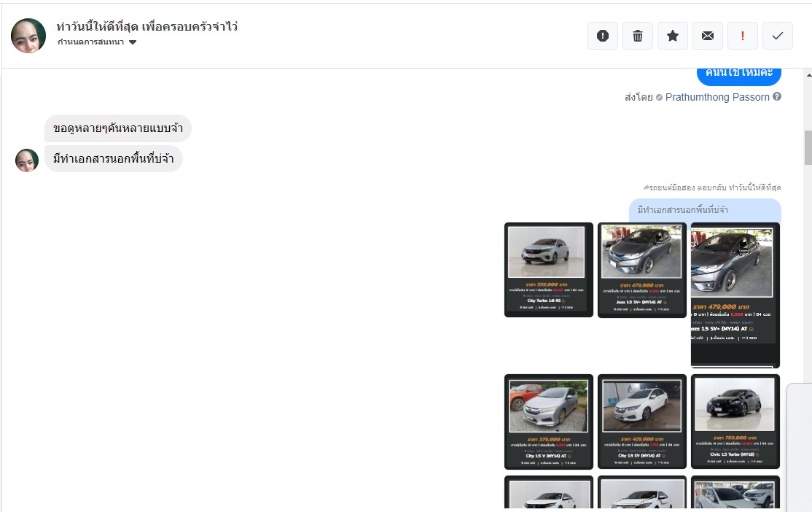The width and height of the screenshot is (812, 512).
Task: Delete the conversation using the trash icon
Action: [638, 36]
